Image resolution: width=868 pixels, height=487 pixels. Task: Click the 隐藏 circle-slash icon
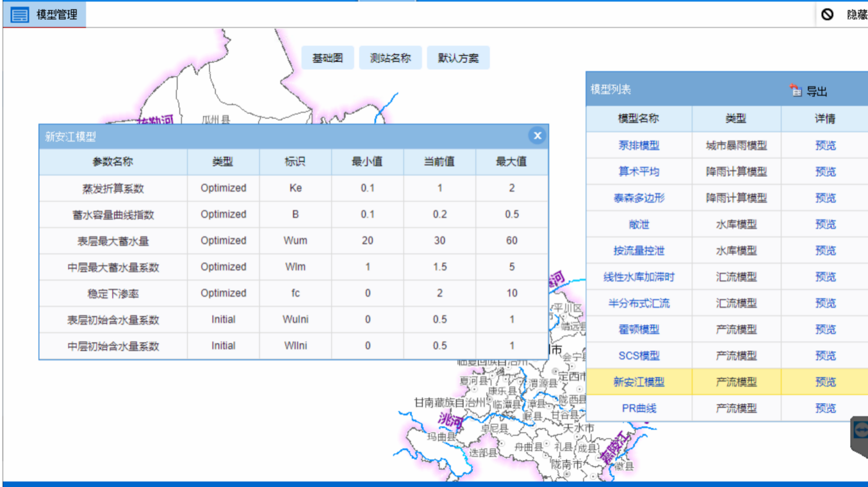(828, 14)
